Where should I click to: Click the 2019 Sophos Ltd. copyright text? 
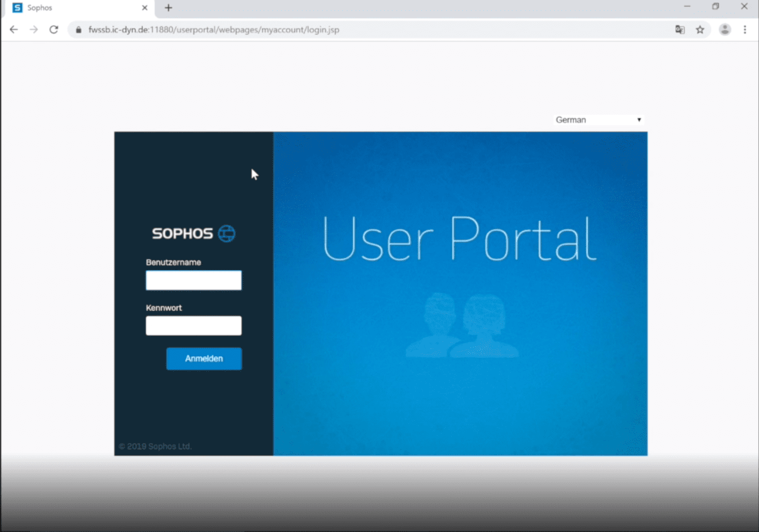tap(155, 446)
